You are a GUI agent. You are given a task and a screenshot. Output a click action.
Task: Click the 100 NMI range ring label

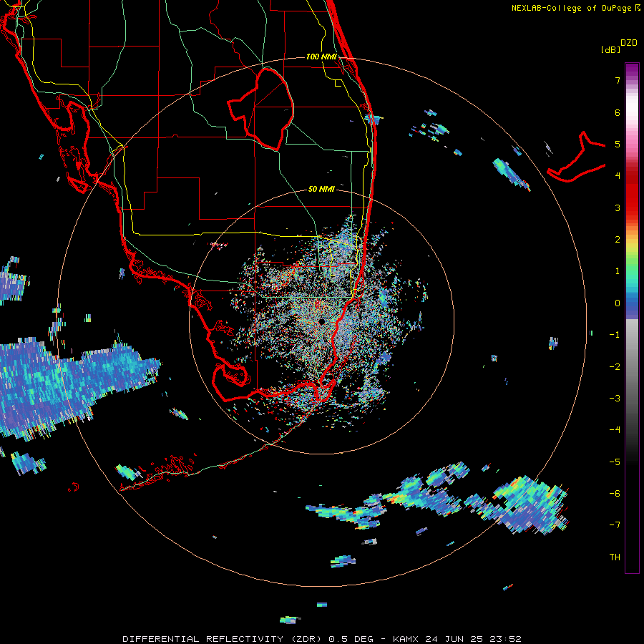(321, 57)
